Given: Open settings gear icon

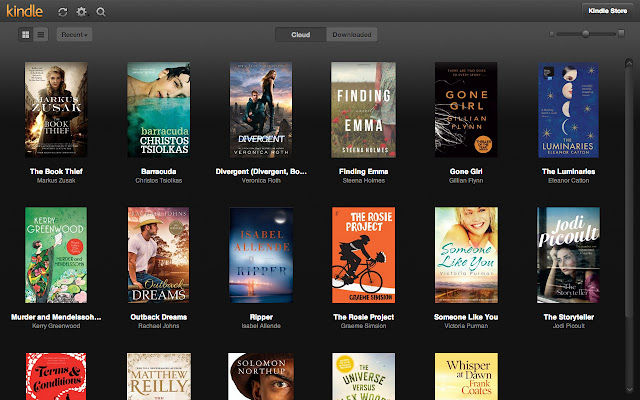Looking at the screenshot, I should click(82, 12).
